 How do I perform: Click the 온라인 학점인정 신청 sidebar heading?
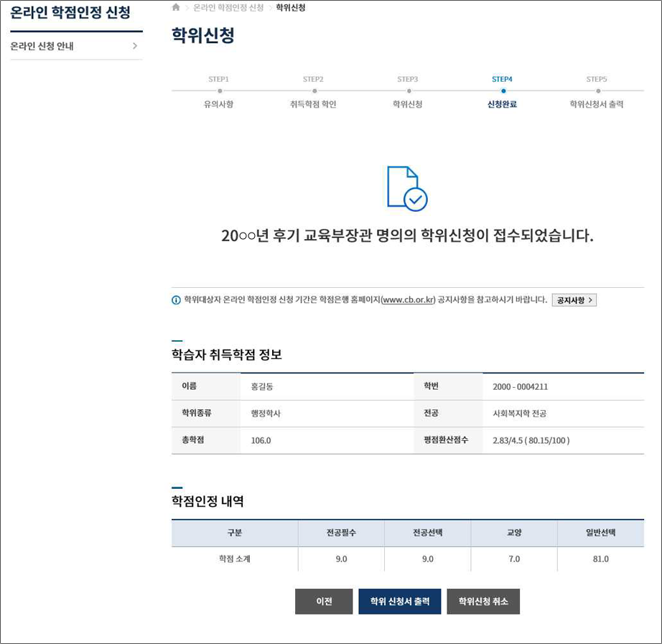tap(70, 13)
